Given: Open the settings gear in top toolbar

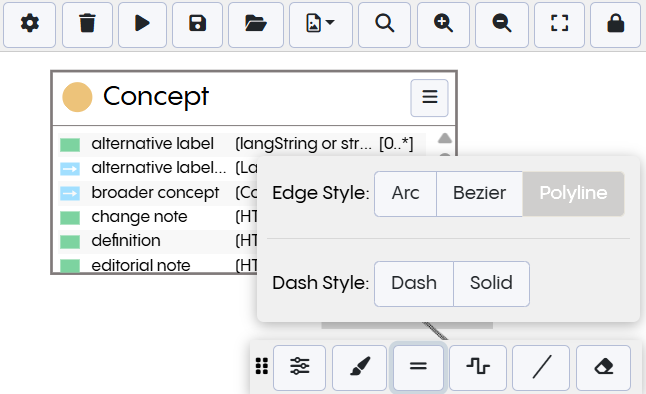Looking at the screenshot, I should 30,25.
